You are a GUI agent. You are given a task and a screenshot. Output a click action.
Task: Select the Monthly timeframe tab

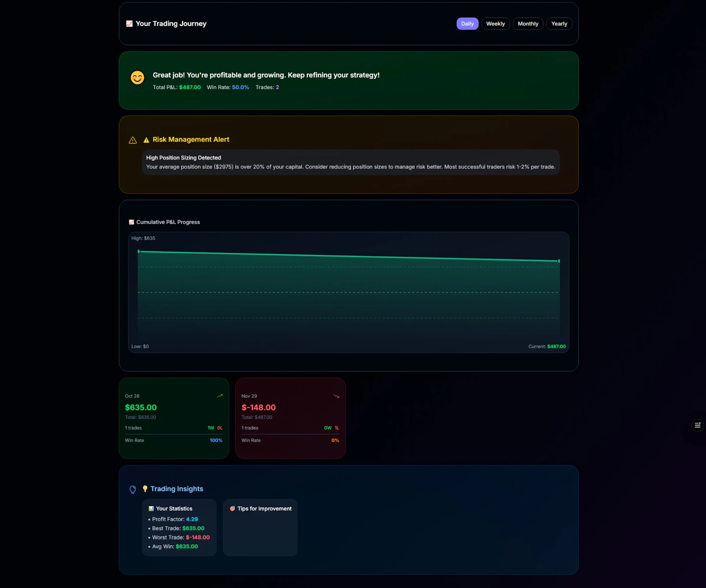pos(528,24)
